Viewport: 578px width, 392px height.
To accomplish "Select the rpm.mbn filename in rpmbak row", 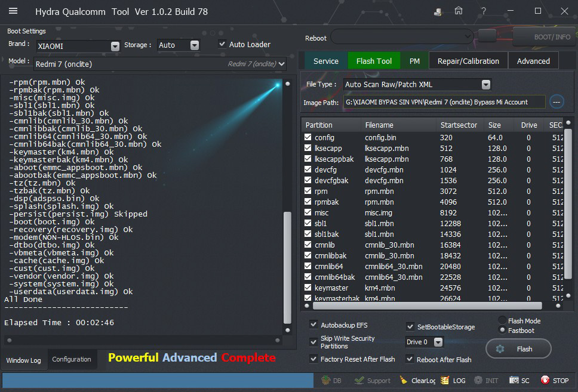I will [x=379, y=202].
